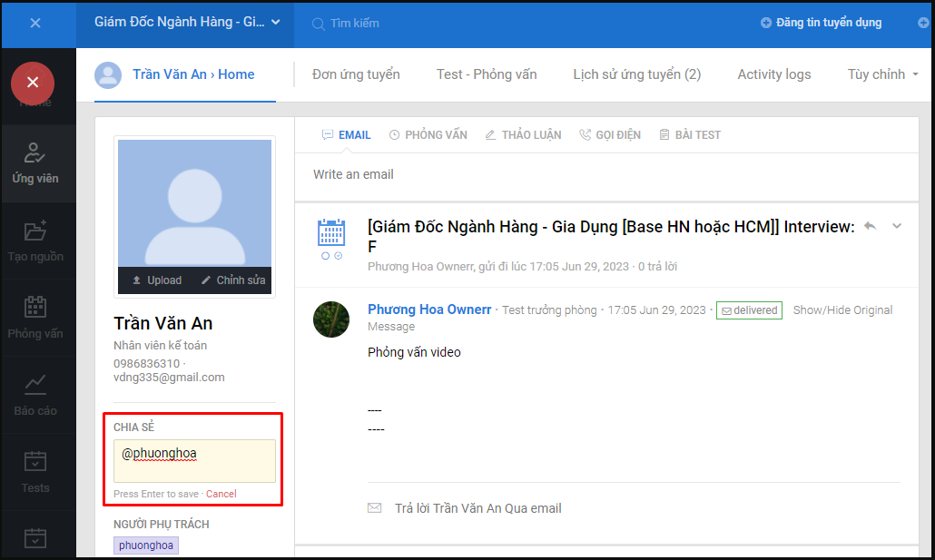Image resolution: width=935 pixels, height=560 pixels.
Task: Select the EMAIL tab
Action: [347, 135]
